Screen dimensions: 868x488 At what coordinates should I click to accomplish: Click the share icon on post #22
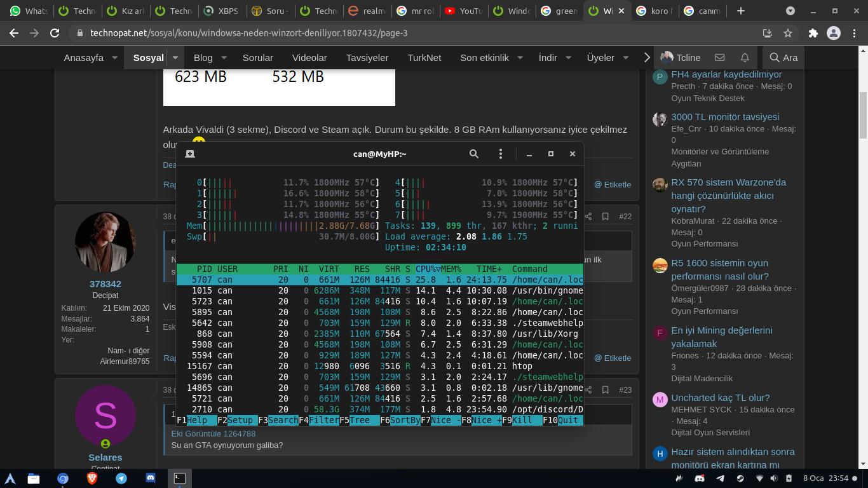coord(588,217)
